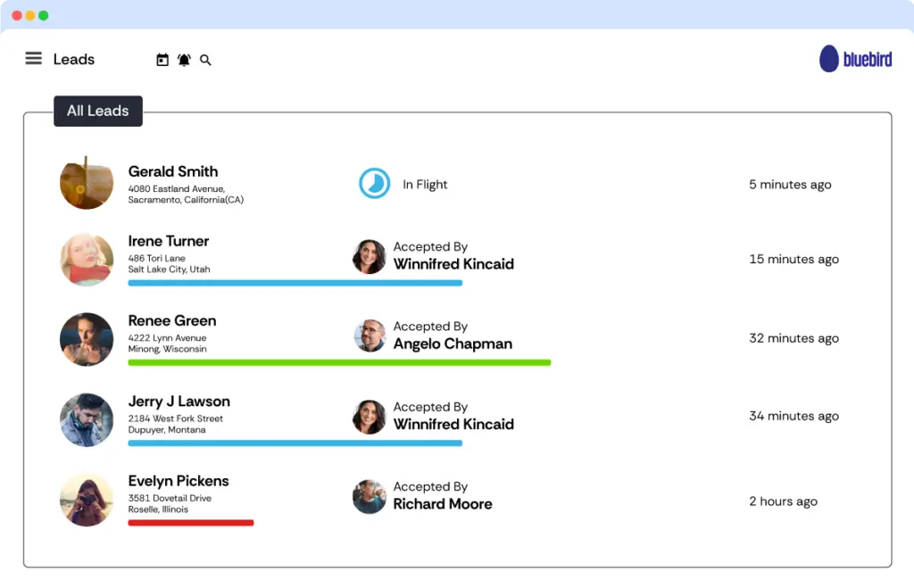Click the In Flight status label
914x588 pixels.
point(425,184)
